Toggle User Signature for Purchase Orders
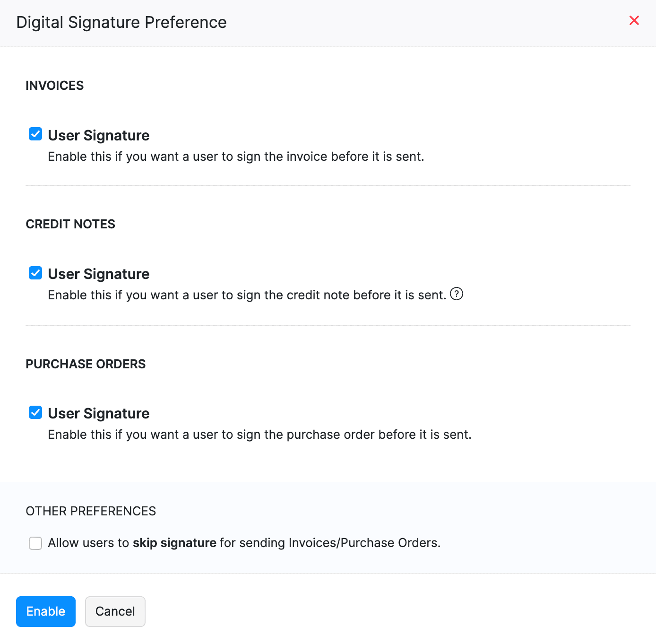This screenshot has height=644, width=656. [35, 412]
